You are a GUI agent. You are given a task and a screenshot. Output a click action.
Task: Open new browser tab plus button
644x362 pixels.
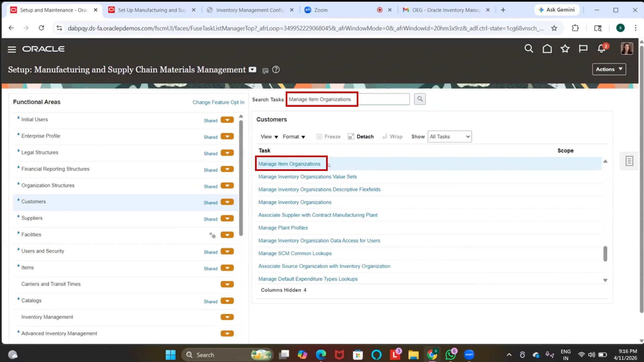503,10
